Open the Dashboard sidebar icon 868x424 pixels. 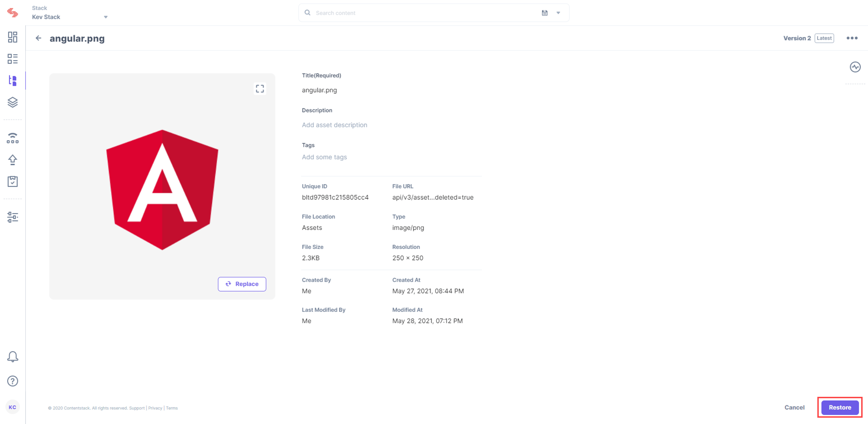(x=12, y=37)
